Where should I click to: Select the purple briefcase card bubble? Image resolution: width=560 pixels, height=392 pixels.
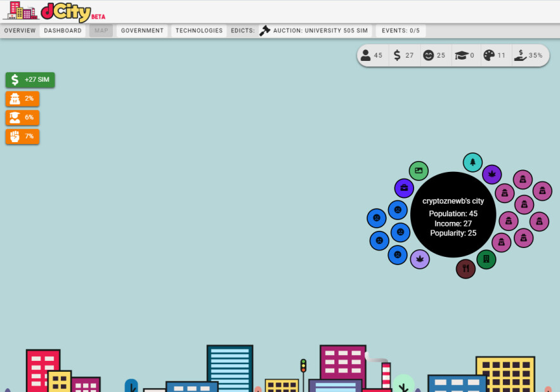[404, 188]
